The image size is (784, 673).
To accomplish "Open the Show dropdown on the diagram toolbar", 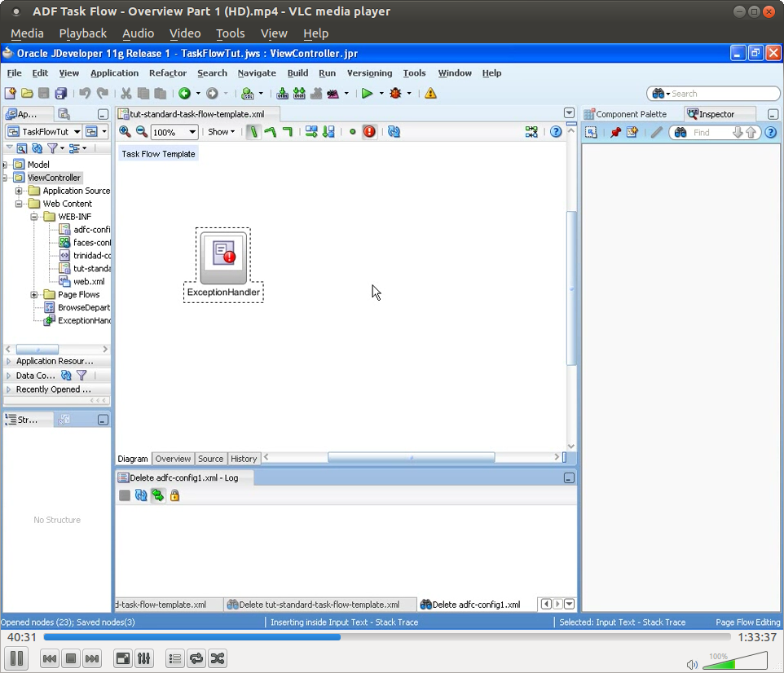I will point(221,131).
